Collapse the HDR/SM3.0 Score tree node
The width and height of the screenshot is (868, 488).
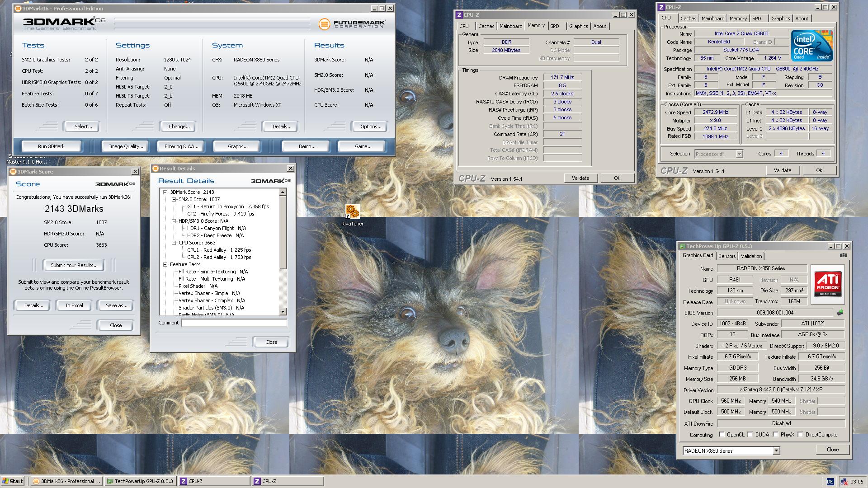click(174, 221)
